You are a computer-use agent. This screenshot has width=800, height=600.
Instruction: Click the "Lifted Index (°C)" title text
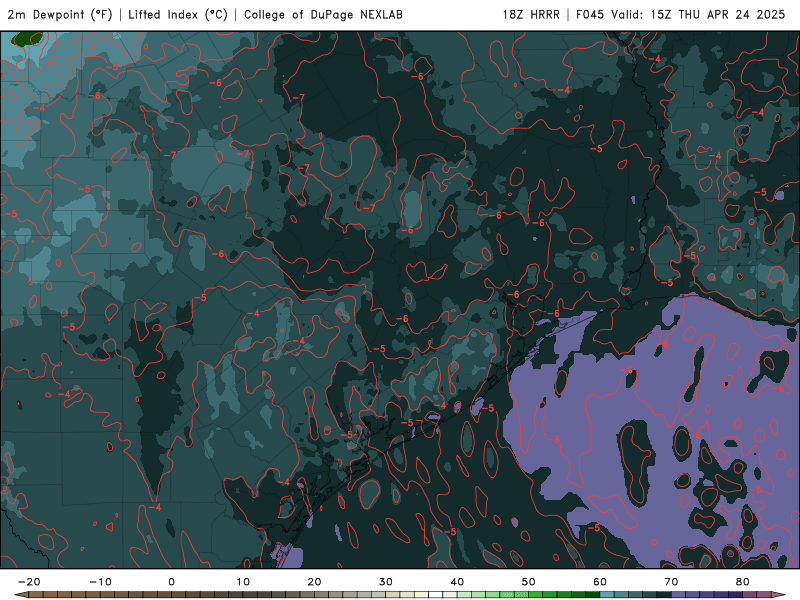point(178,15)
